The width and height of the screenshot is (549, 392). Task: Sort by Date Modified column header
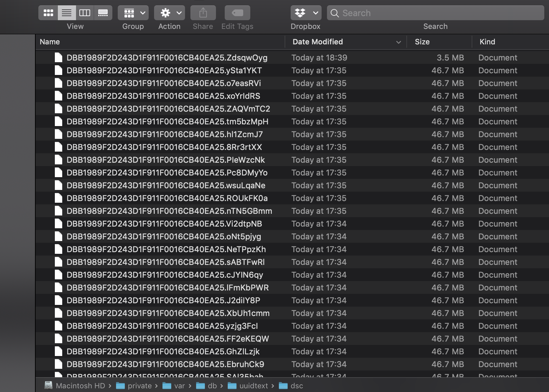pos(318,42)
